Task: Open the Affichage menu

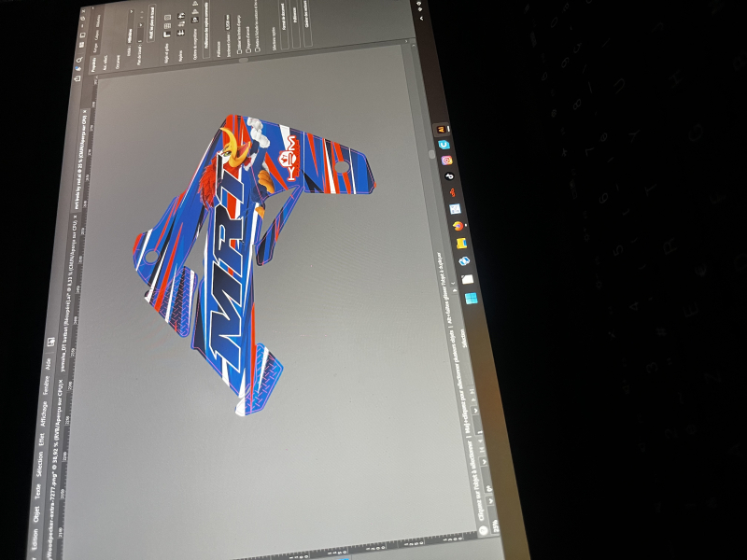Action: point(44,414)
